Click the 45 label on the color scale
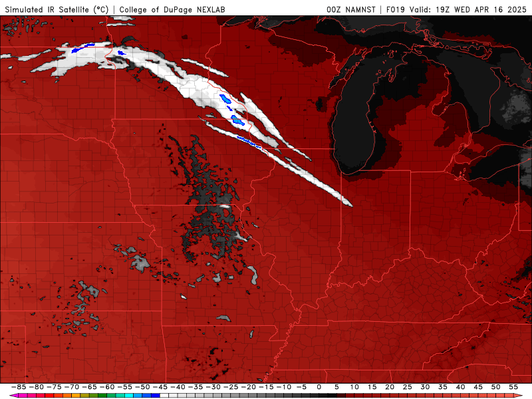 477,387
